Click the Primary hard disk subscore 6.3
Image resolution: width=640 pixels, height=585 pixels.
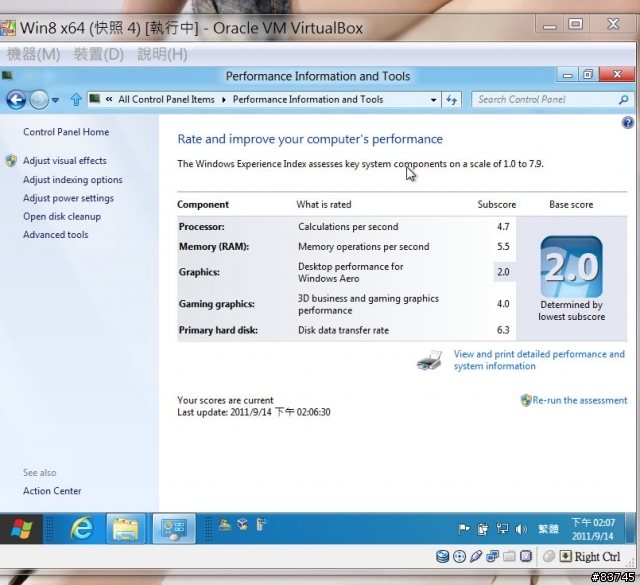tap(503, 330)
